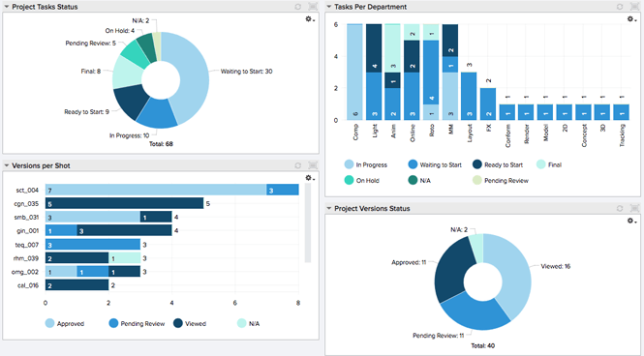
Task: Click the cgn_035 Viewed bar
Action: pyautogui.click(x=125, y=203)
